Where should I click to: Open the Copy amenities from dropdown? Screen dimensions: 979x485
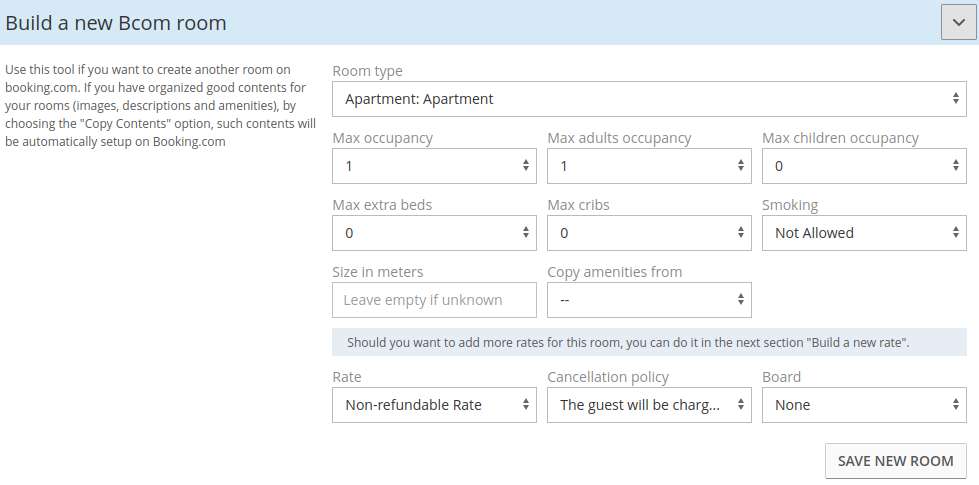649,300
